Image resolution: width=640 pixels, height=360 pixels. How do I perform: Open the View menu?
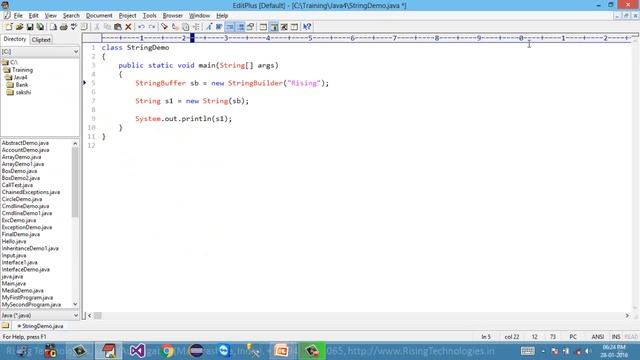click(x=51, y=16)
